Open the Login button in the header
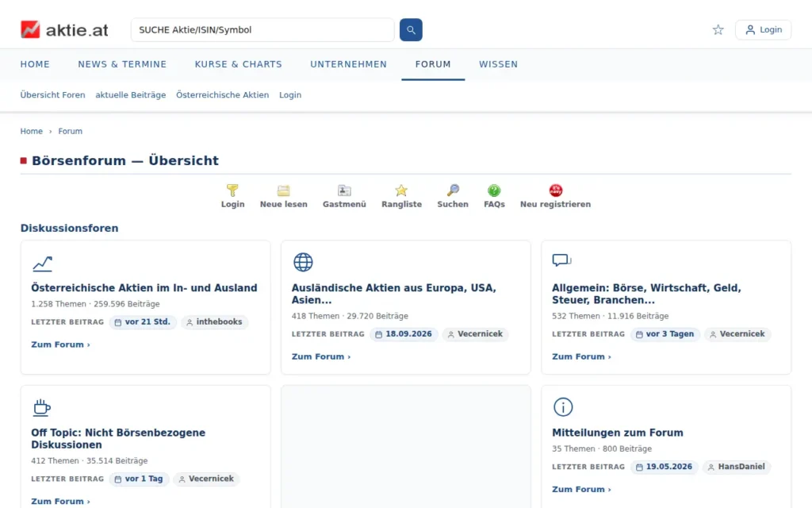This screenshot has width=812, height=508. pyautogui.click(x=764, y=29)
